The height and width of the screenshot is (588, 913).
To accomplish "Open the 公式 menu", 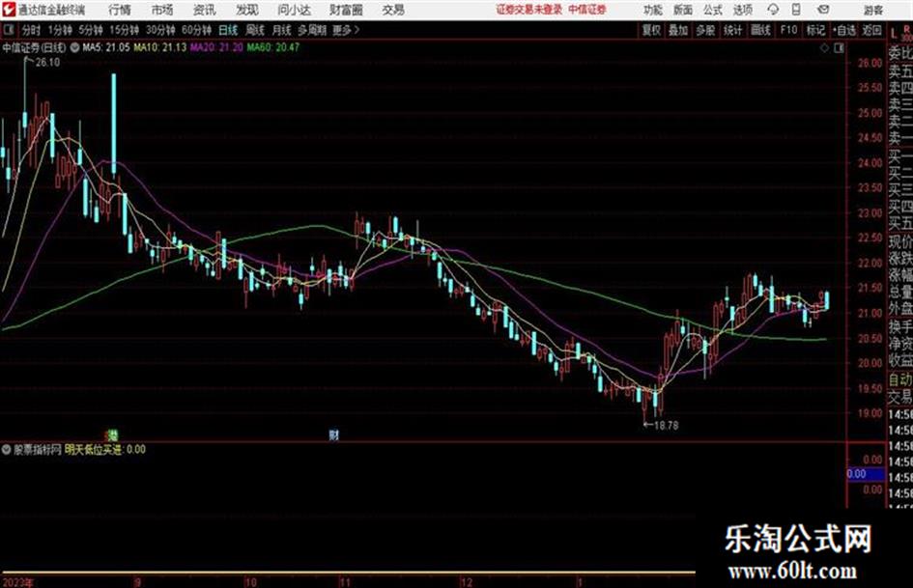I will tap(713, 10).
